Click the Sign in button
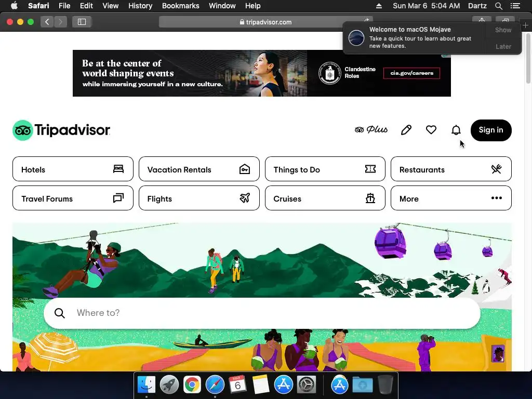Screen dimensions: 532x399 pyautogui.click(x=491, y=130)
